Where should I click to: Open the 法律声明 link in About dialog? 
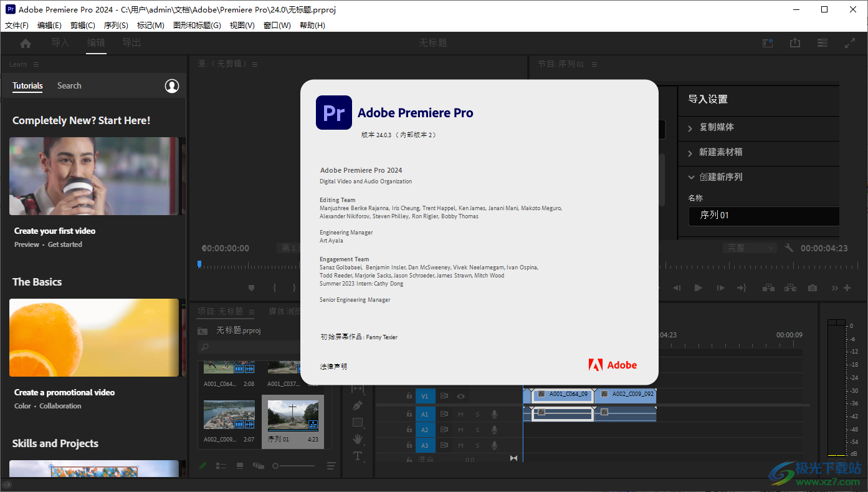point(334,367)
